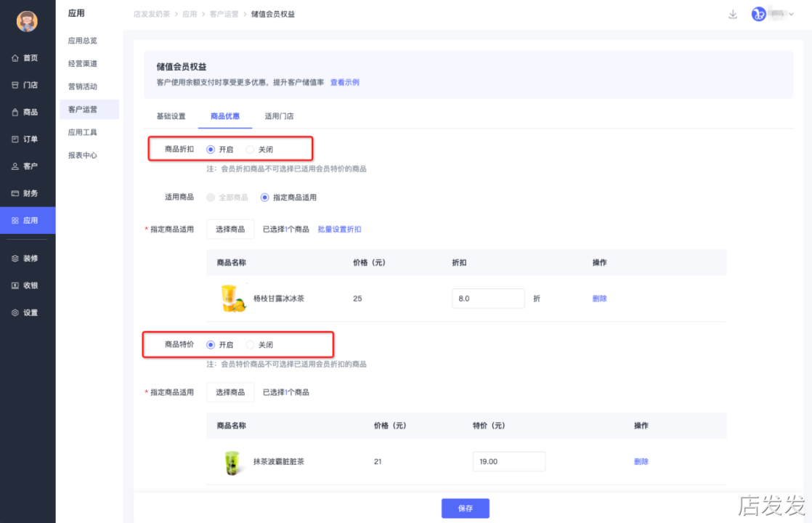812x523 pixels.
Task: Click the finance (财务) icon in the sidebar
Action: 15,193
